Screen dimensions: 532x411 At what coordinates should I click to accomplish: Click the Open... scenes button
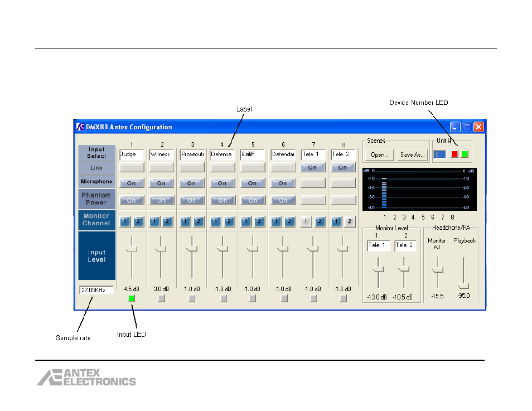[x=379, y=155]
